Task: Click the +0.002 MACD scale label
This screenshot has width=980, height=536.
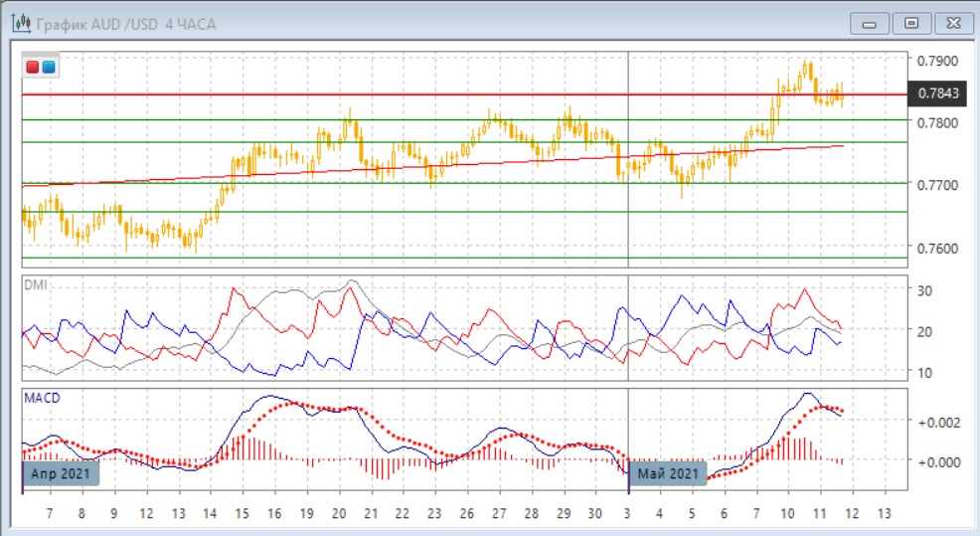Action: tap(939, 422)
